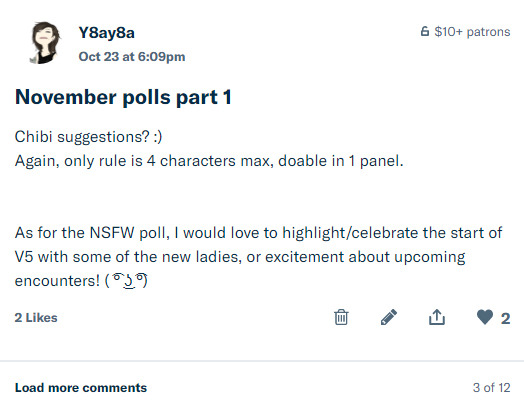The width and height of the screenshot is (524, 407).
Task: Click the 3 of 12 comment counter
Action: pyautogui.click(x=492, y=388)
